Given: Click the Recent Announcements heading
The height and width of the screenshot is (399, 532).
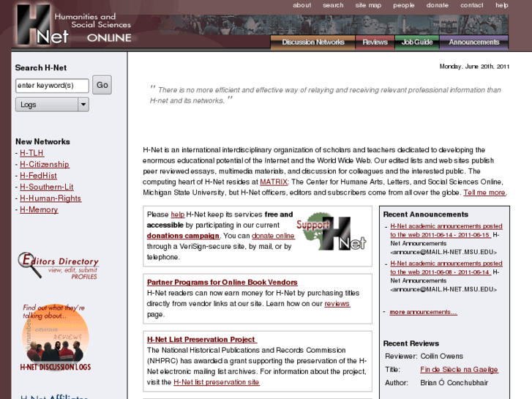Looking at the screenshot, I should tap(425, 215).
